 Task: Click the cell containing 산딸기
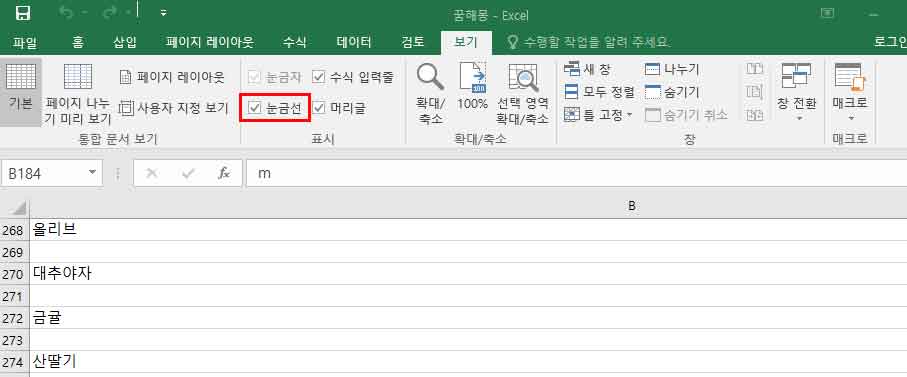click(468, 363)
